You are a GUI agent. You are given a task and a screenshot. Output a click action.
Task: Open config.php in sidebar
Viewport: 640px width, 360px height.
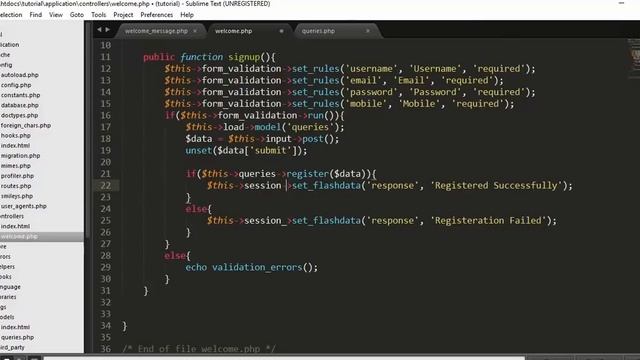[x=16, y=85]
